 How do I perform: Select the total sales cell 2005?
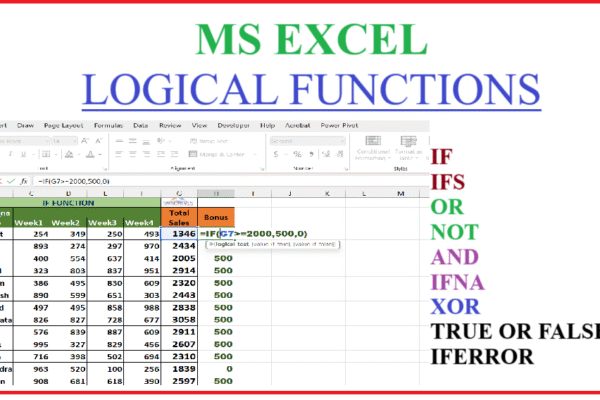tap(179, 258)
